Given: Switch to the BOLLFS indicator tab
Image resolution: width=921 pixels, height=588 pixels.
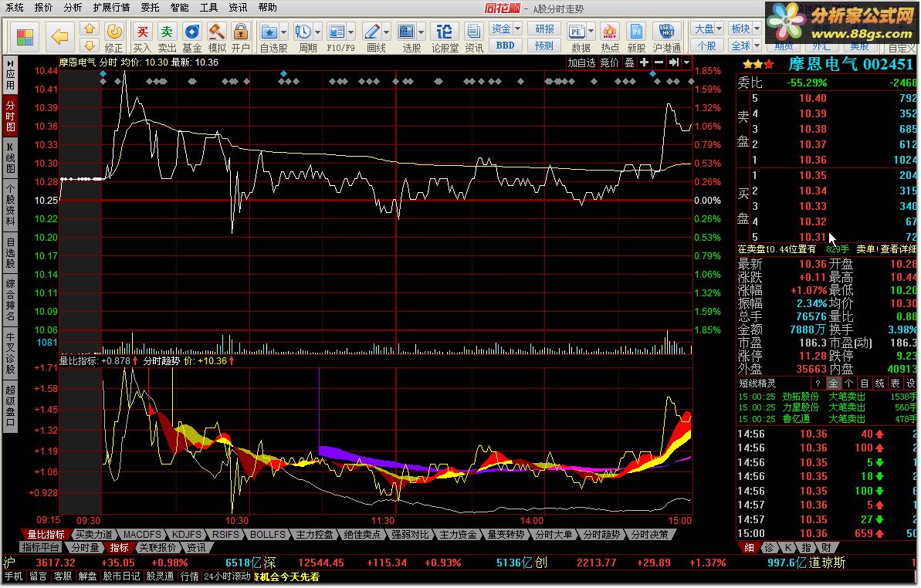Looking at the screenshot, I should (x=267, y=535).
